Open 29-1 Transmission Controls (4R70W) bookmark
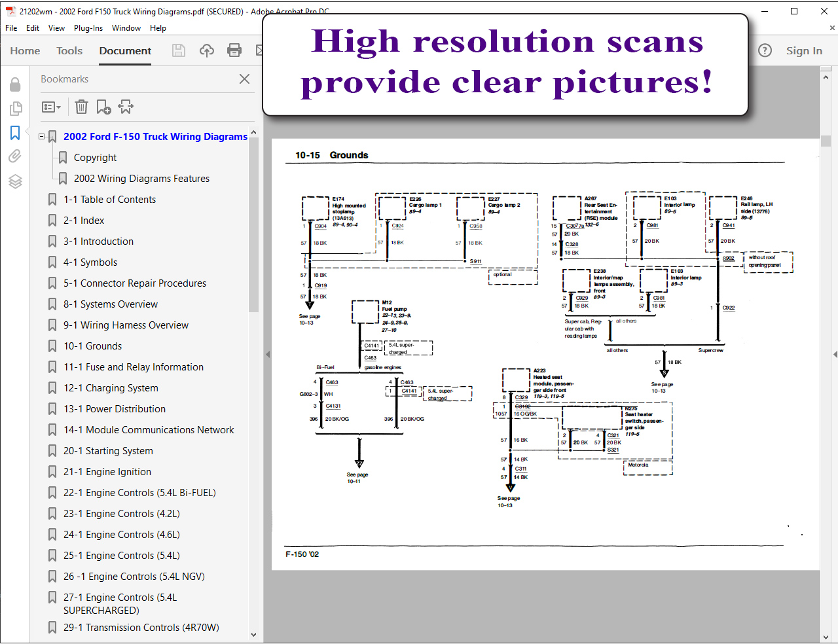838x644 pixels. click(x=141, y=628)
